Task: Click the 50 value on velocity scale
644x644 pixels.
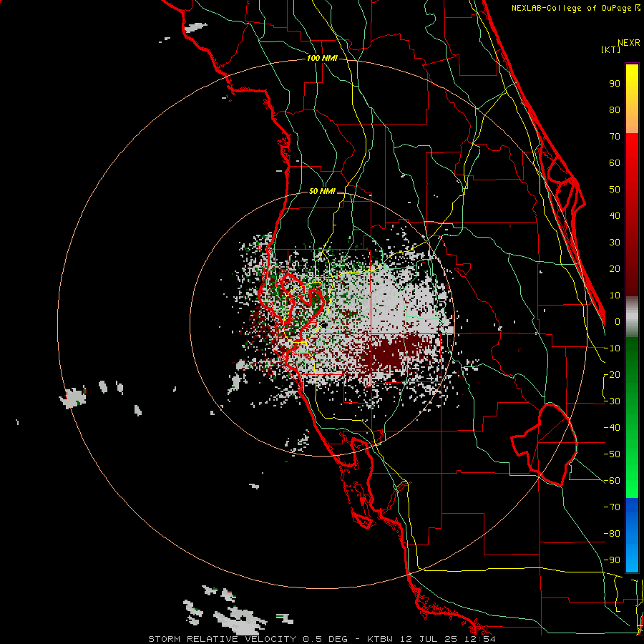Action: click(x=615, y=190)
